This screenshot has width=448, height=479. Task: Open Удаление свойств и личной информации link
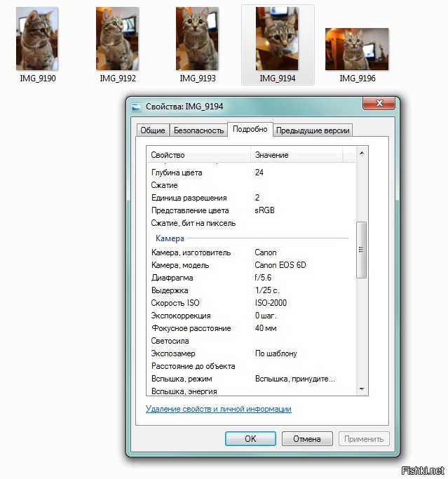218,409
